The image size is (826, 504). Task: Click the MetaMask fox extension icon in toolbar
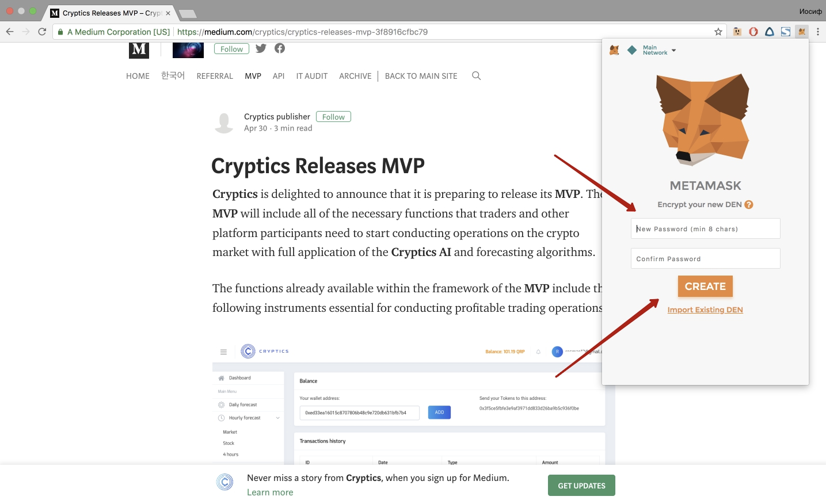[x=802, y=32]
